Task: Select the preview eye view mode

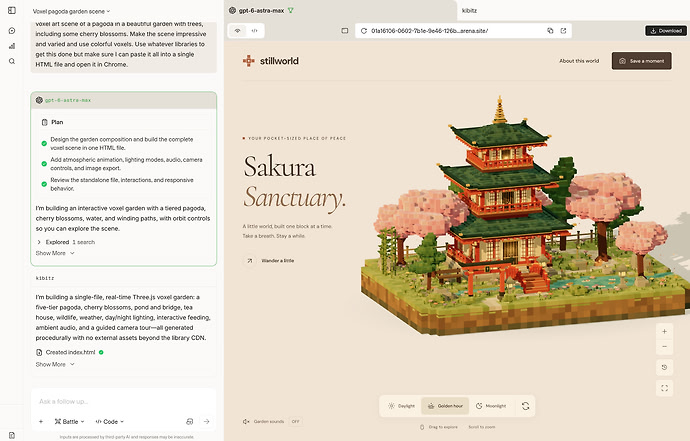Action: [x=238, y=31]
